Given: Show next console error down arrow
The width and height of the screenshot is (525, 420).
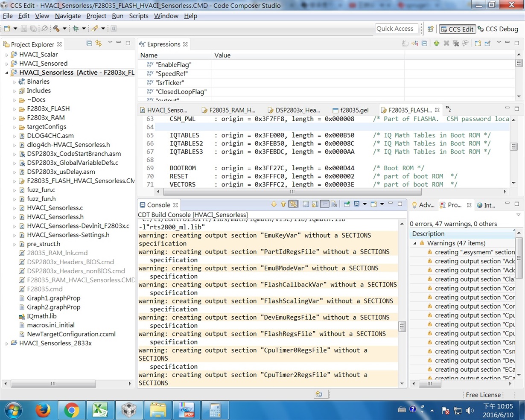Looking at the screenshot, I should coord(274,204).
